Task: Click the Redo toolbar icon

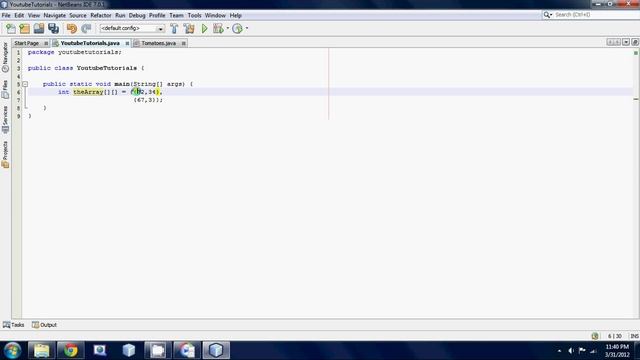Action: pyautogui.click(x=86, y=29)
